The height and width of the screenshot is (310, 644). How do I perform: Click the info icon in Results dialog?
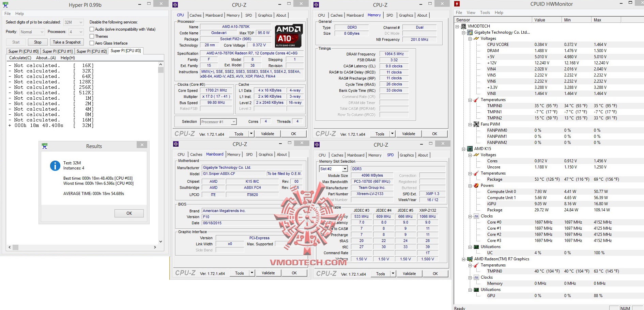pos(55,166)
